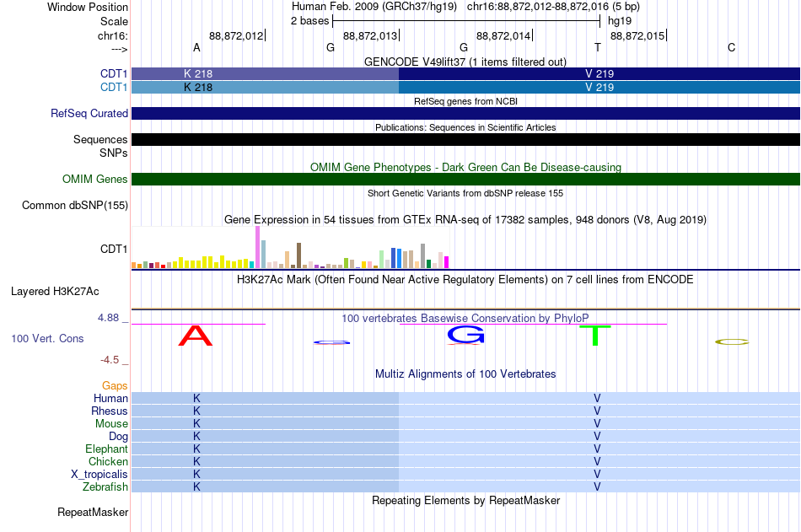
Task: Click K 218 in the light blue CDT1 transcript
Action: [x=198, y=88]
